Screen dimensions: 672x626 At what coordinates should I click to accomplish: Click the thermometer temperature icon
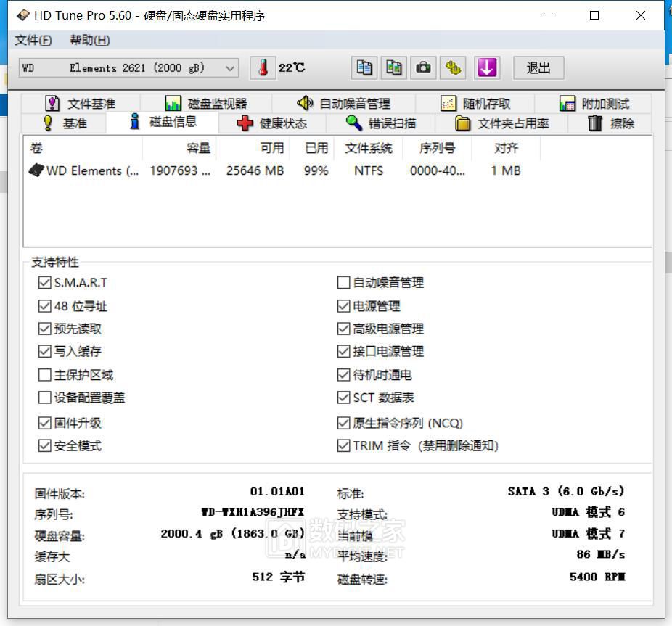263,67
